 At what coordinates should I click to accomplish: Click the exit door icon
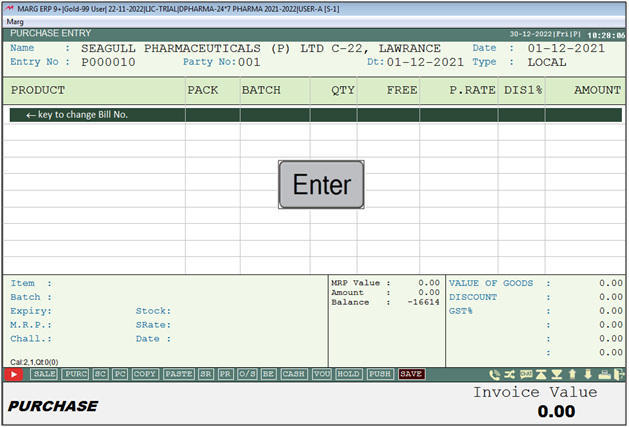coord(619,374)
